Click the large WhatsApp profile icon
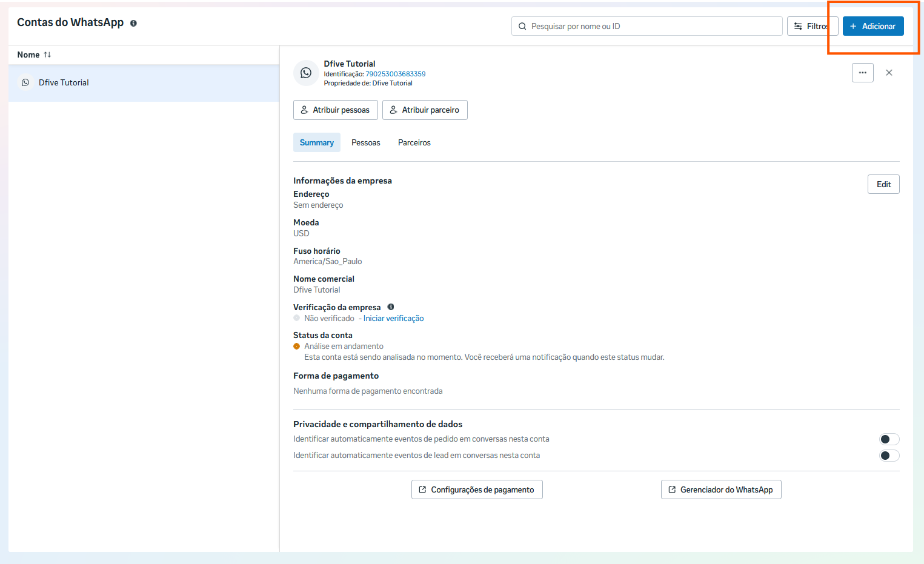The width and height of the screenshot is (924, 564). (x=306, y=73)
